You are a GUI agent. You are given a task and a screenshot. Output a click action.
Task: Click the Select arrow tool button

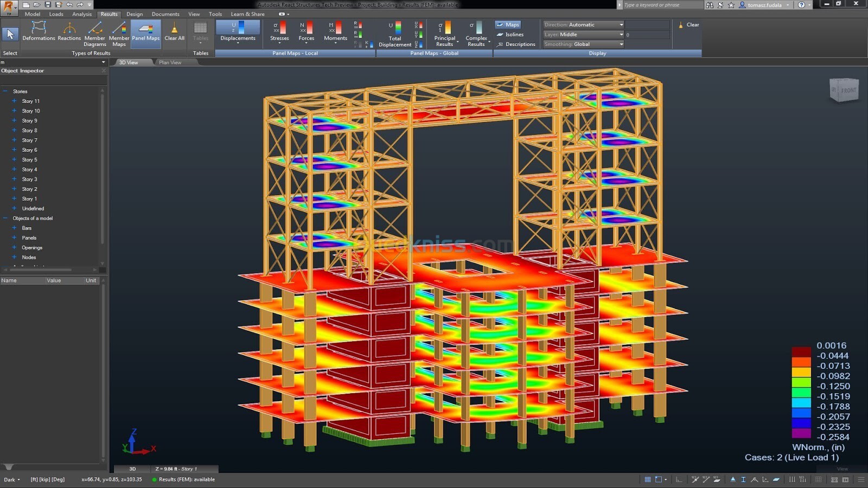[x=10, y=34]
